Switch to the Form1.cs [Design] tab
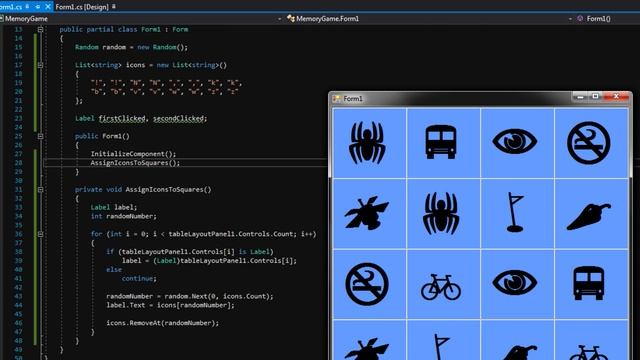This screenshot has width=640, height=360. (x=82, y=7)
